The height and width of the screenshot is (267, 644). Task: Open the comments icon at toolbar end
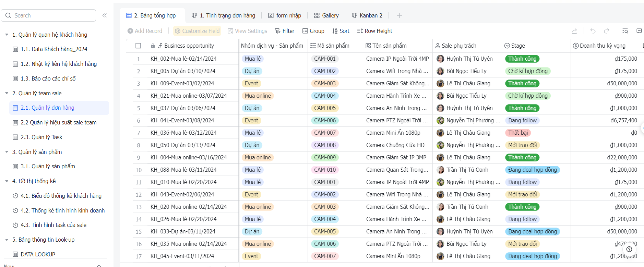[639, 31]
